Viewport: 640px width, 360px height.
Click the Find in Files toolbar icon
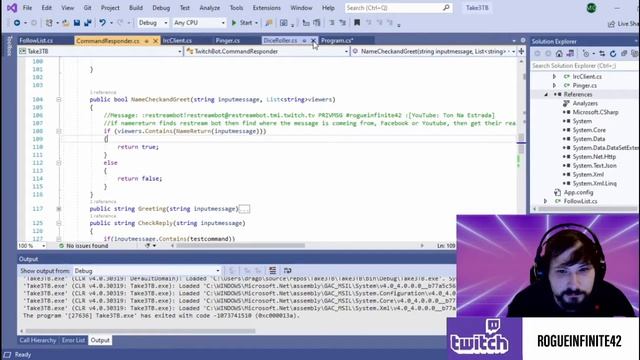(x=284, y=23)
